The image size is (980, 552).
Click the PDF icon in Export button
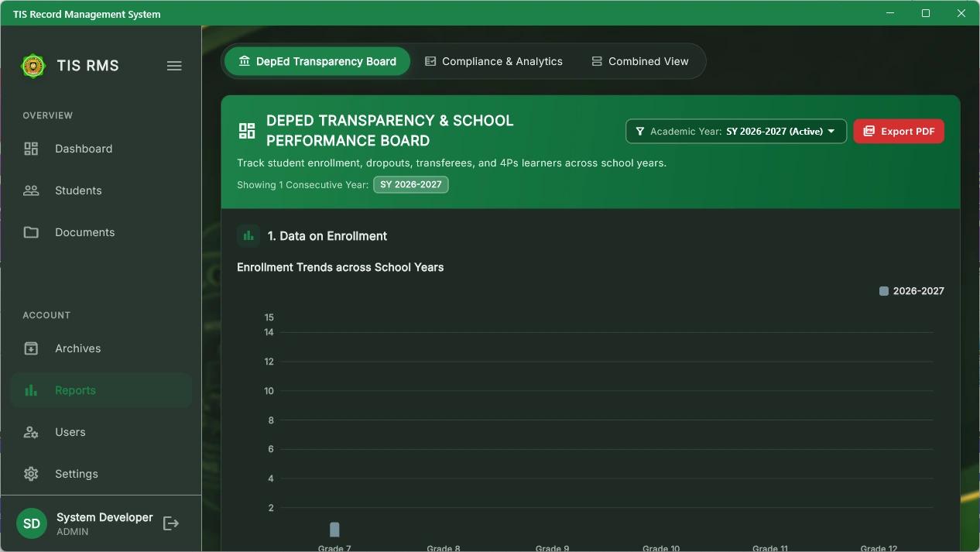coord(869,132)
